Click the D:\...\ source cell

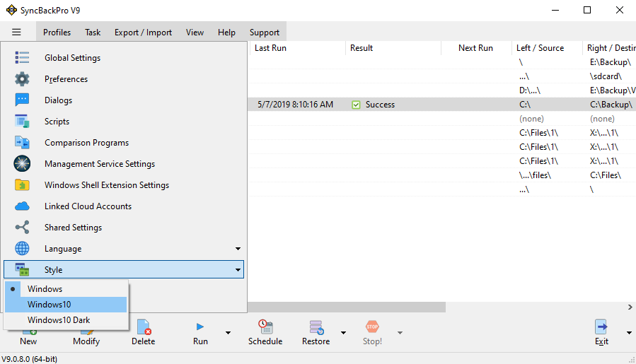tap(530, 90)
